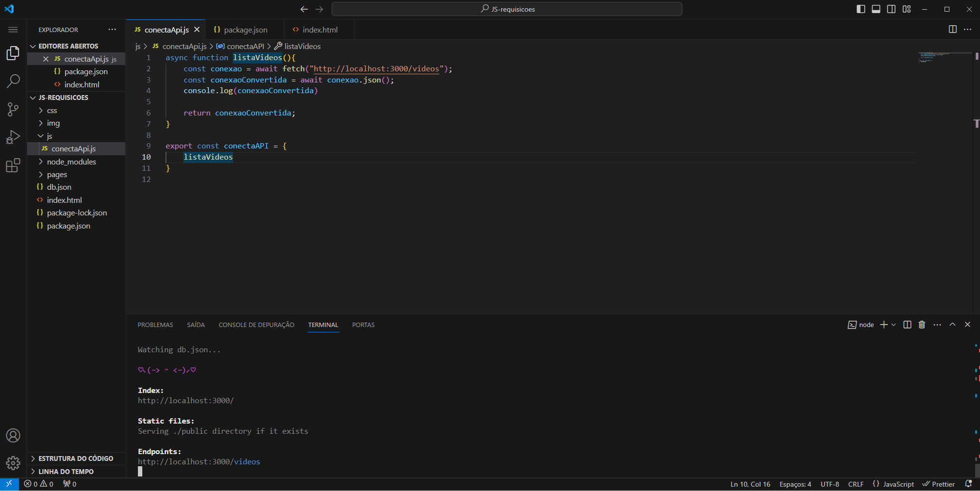Change UTF-8 file encoding
980x491 pixels.
(x=829, y=484)
